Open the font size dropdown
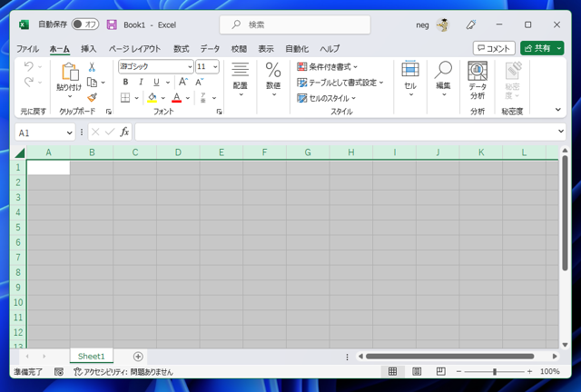581x392 pixels. [x=215, y=66]
